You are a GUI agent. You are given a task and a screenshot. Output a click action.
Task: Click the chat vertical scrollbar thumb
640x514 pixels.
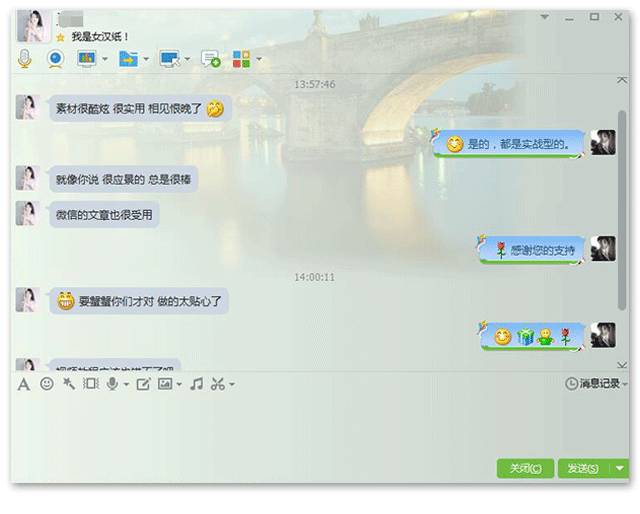click(622, 210)
